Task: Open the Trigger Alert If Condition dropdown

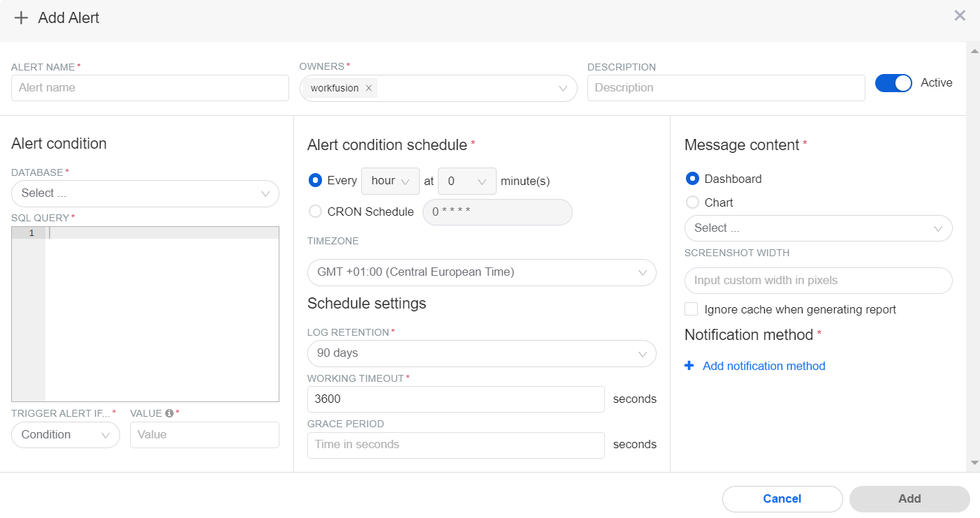Action: 66,434
